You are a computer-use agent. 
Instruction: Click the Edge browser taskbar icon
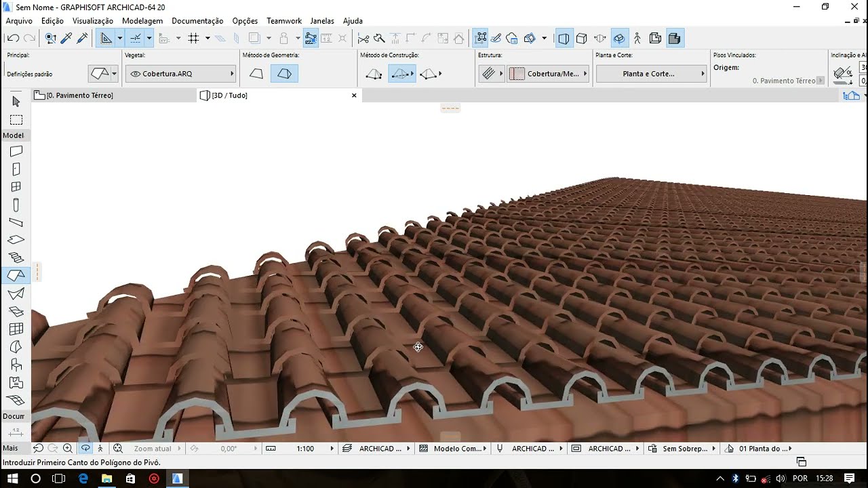click(x=83, y=479)
